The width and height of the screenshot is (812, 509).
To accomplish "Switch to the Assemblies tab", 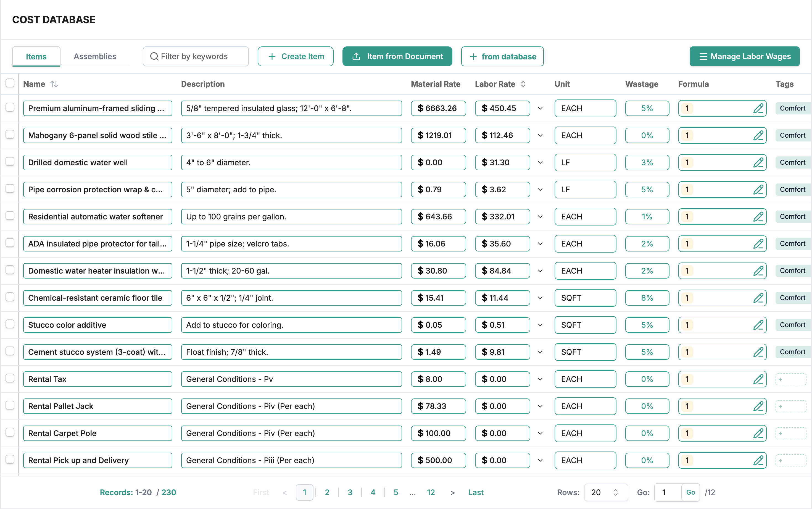I will click(x=95, y=57).
